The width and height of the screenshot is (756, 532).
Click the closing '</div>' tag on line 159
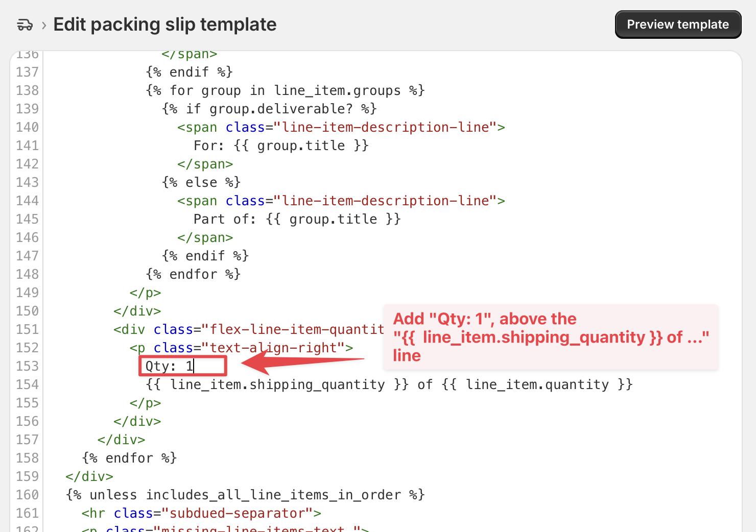[x=89, y=476]
